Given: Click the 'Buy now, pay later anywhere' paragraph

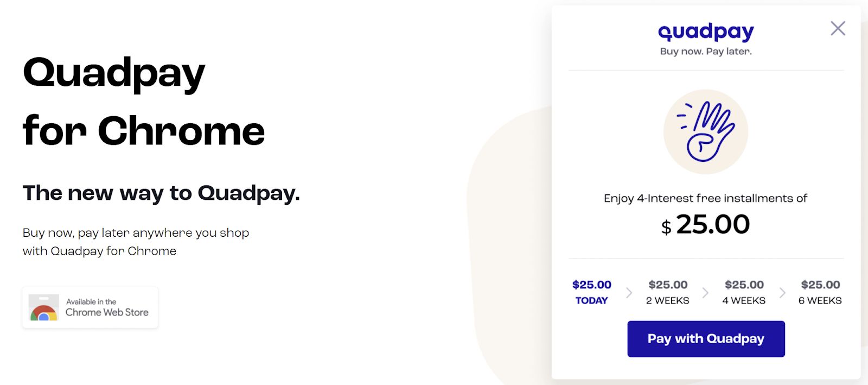Looking at the screenshot, I should tap(136, 242).
